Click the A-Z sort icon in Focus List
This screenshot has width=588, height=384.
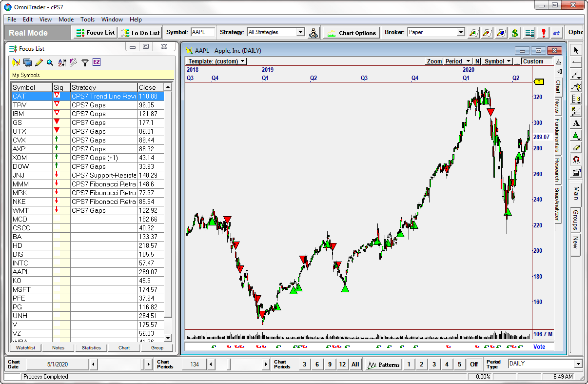(x=62, y=62)
